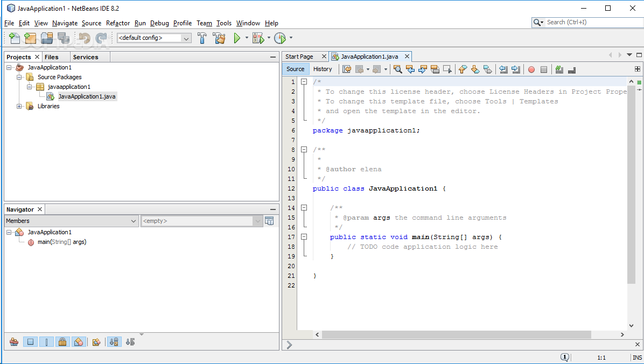
Task: Click the Uncomment lines icon
Action: click(x=572, y=69)
